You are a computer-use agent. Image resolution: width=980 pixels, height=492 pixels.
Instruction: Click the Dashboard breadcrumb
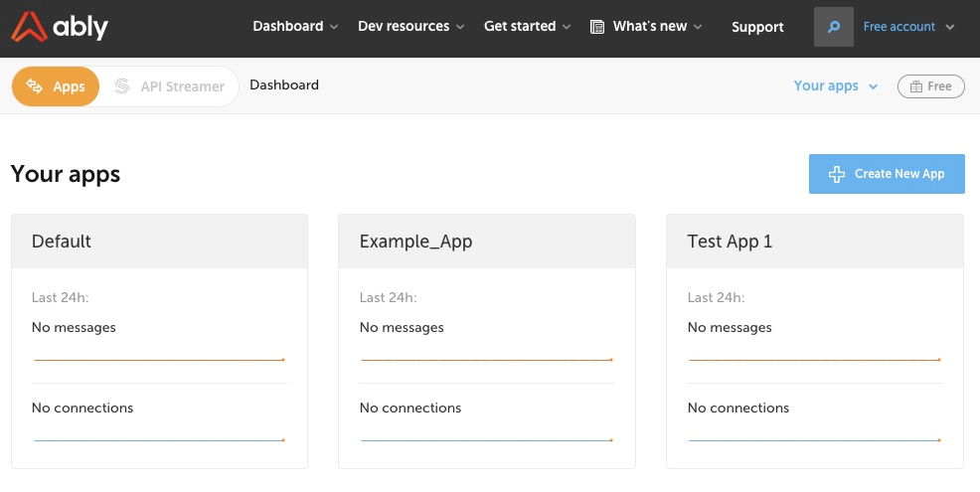coord(284,85)
